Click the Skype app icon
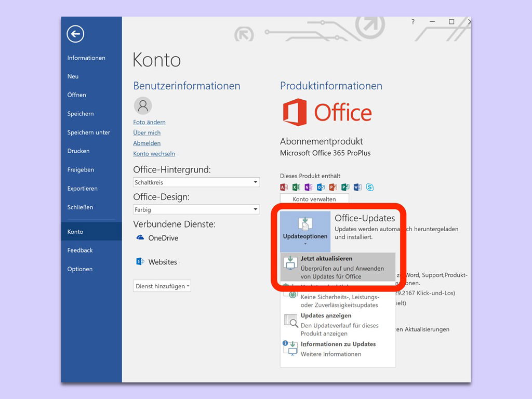 370,187
